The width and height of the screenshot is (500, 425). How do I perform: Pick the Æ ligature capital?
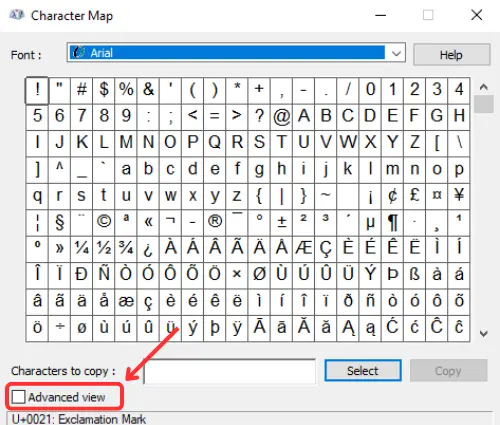303,249
